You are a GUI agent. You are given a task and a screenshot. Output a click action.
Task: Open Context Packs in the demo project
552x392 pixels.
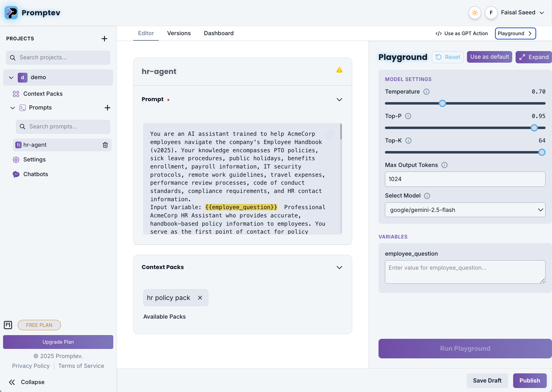point(43,94)
